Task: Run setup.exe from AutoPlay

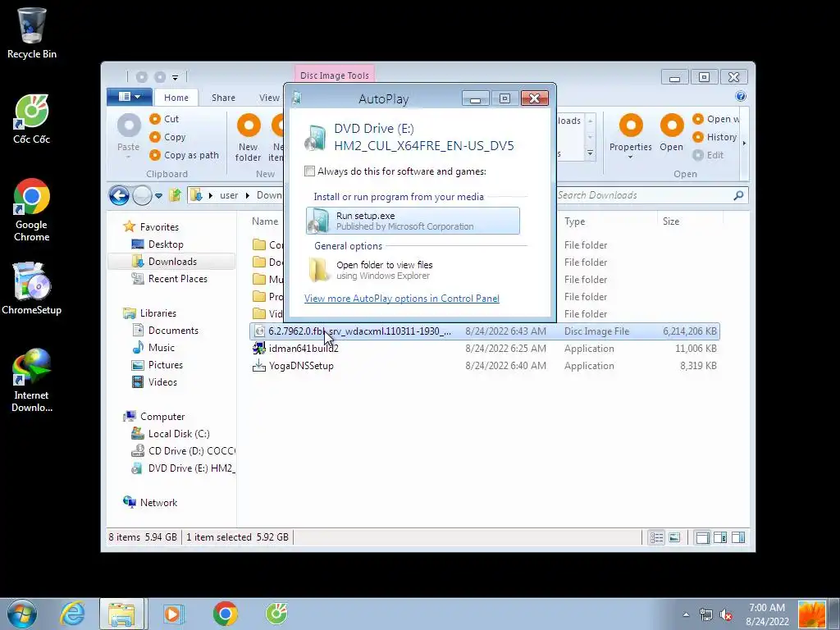Action: [413, 221]
